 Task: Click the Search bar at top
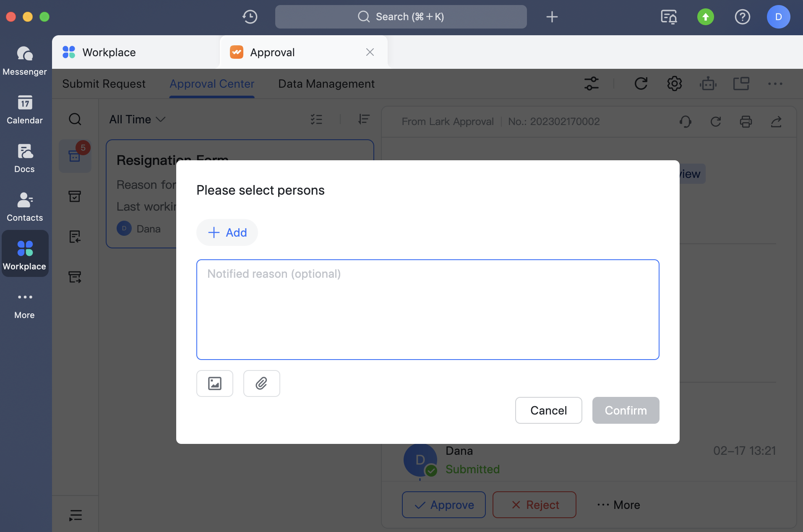tap(401, 17)
